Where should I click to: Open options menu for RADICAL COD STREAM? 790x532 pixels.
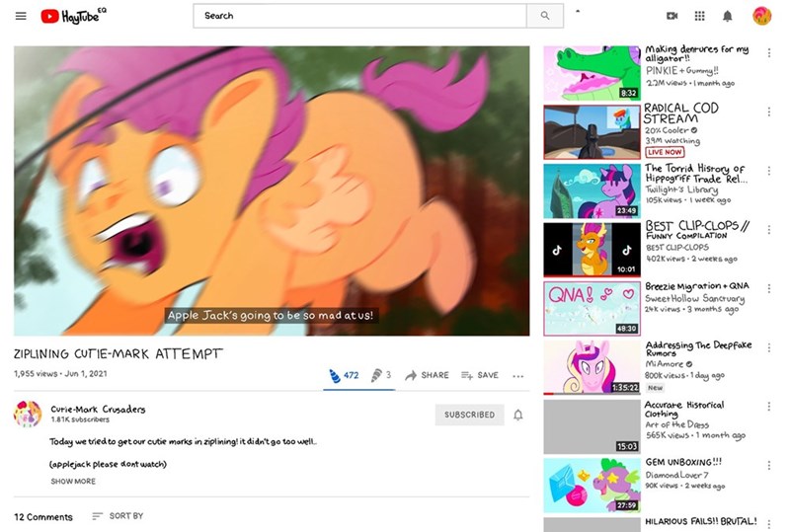[x=768, y=113]
